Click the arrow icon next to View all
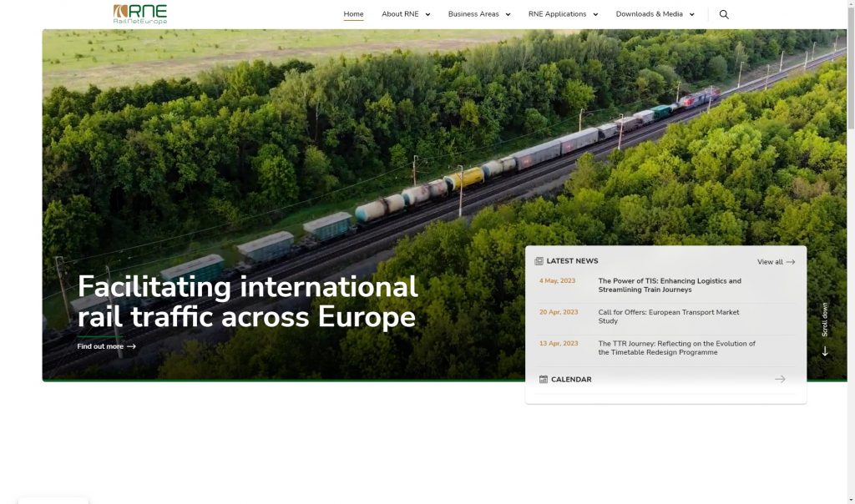Screen dimensions: 855x504 (791, 261)
